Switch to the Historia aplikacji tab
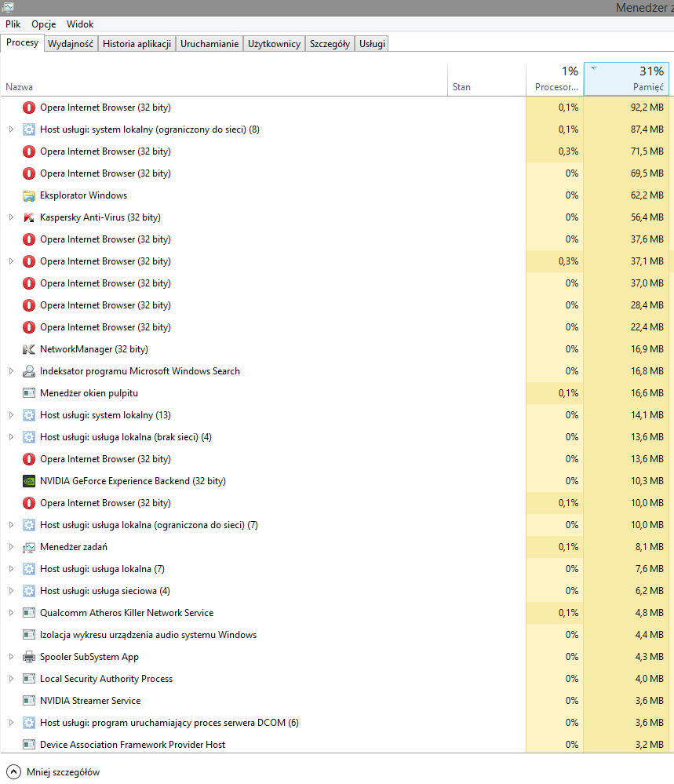The width and height of the screenshot is (674, 784). click(137, 44)
